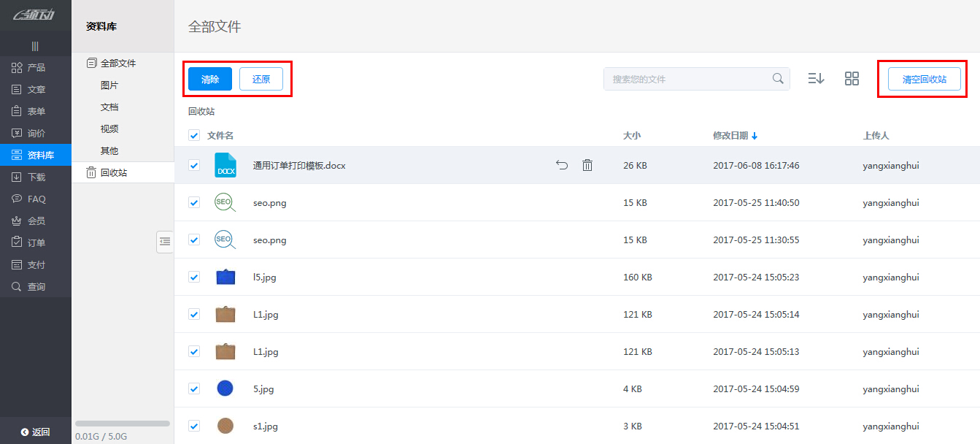980x444 pixels.
Task: Open the 产品 sidebar menu
Action: [x=36, y=68]
